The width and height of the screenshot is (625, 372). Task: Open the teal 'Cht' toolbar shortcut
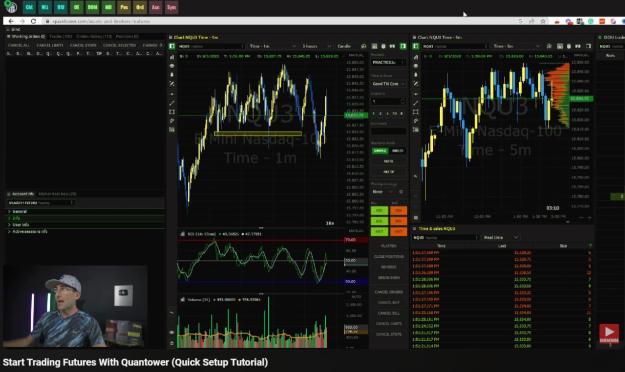(x=29, y=7)
